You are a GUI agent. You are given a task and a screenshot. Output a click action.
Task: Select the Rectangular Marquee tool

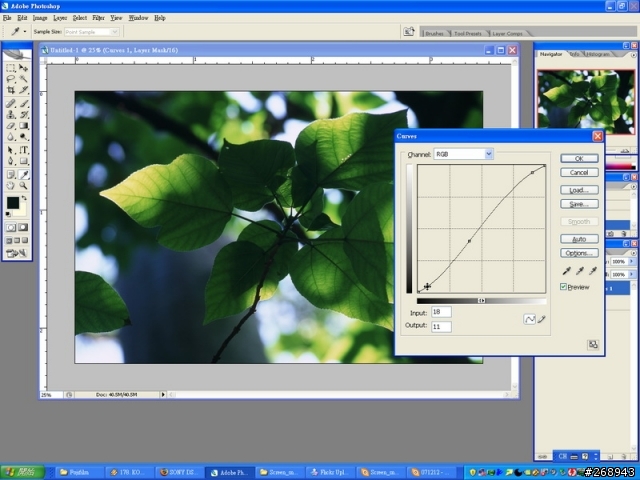[11, 68]
